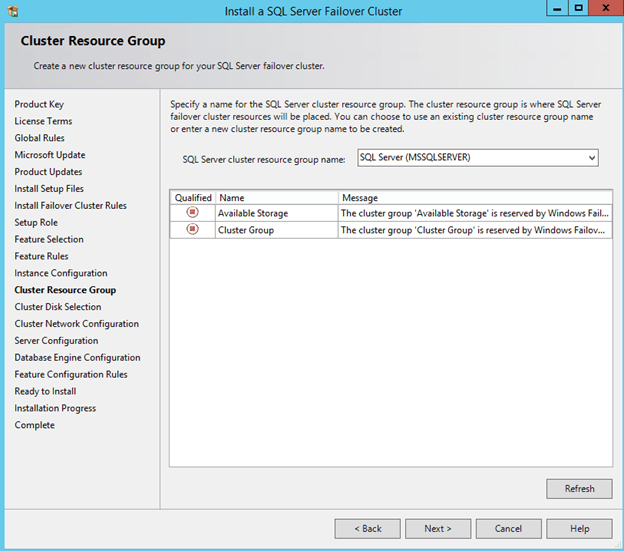Open Instance Configuration in the step list

pos(61,273)
